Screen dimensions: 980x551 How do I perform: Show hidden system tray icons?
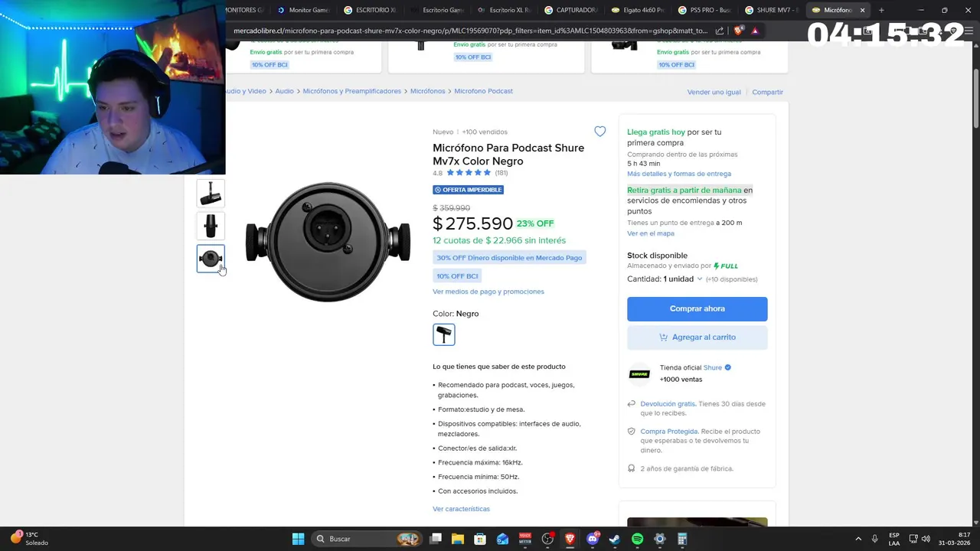(857, 539)
